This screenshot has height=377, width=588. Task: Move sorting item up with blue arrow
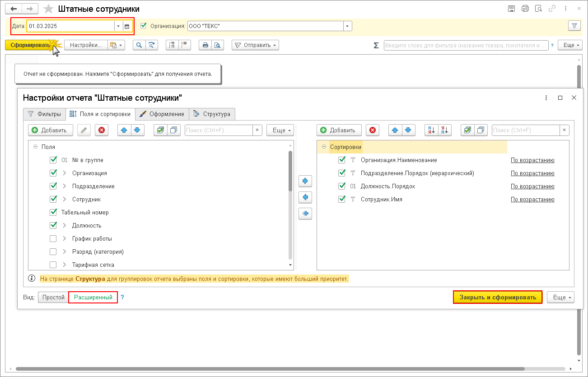coord(395,130)
